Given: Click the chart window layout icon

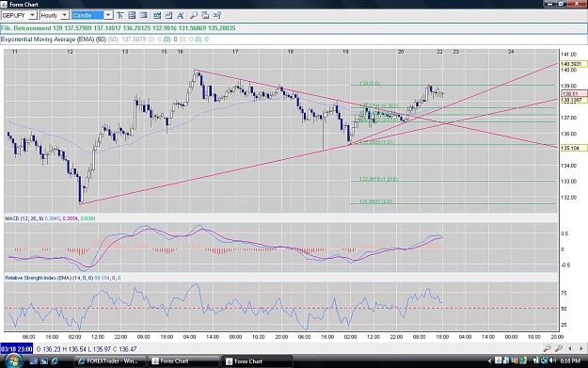Looking at the screenshot, I should [x=132, y=15].
